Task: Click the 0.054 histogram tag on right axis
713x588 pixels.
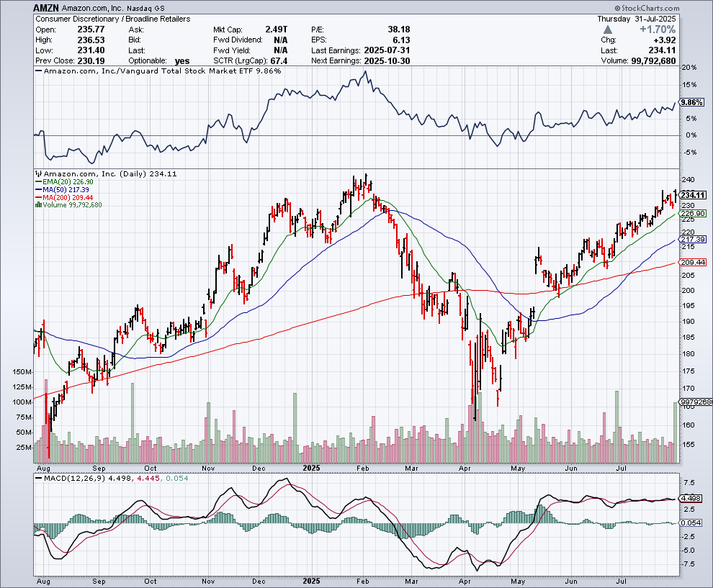Action: tap(691, 523)
